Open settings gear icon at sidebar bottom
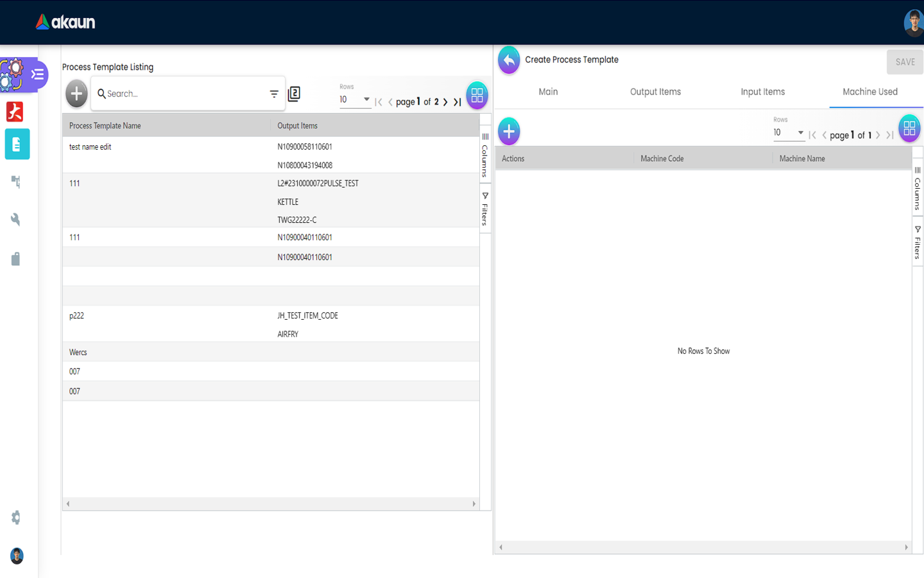Image resolution: width=924 pixels, height=578 pixels. [x=16, y=518]
